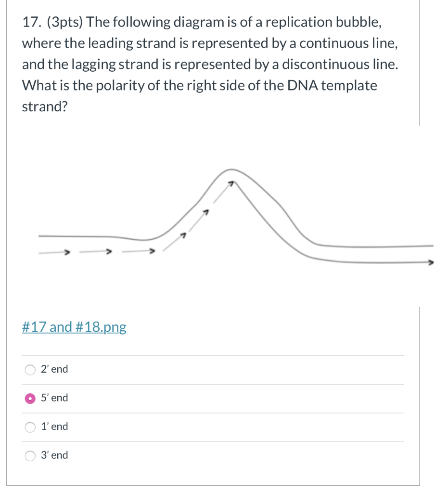The height and width of the screenshot is (493, 448).
Task: Click the lagging strand arrow fragments
Action: (x=202, y=212)
